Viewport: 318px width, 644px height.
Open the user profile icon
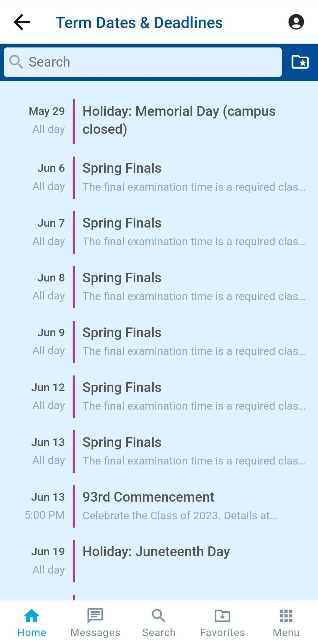(296, 22)
